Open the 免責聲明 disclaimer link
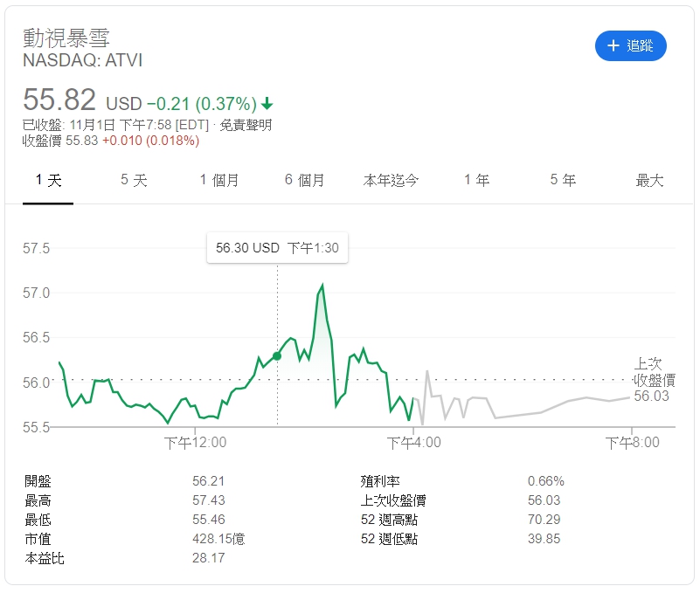This screenshot has width=700, height=593. point(246,125)
